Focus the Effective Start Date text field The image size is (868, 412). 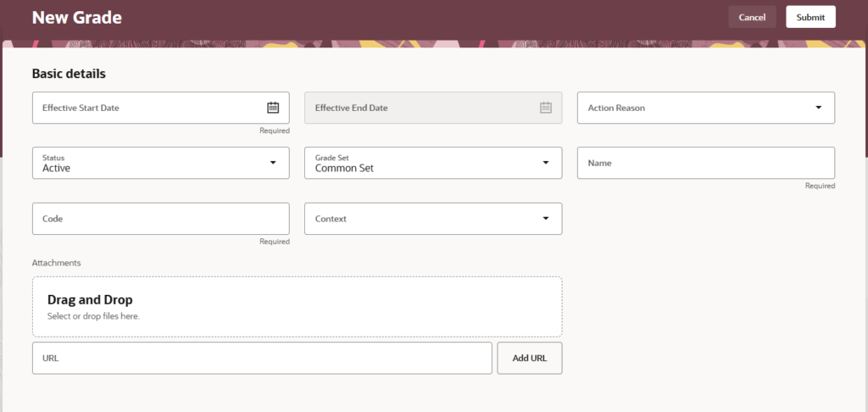click(144, 108)
